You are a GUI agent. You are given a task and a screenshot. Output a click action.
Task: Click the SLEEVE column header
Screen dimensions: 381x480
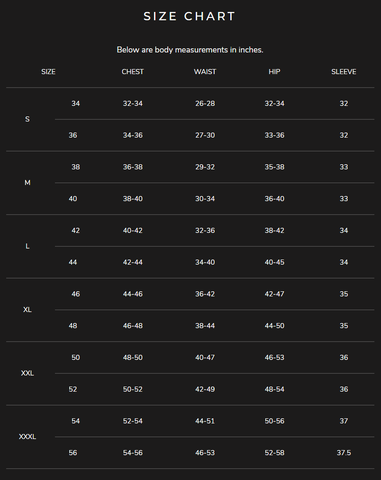pos(344,72)
